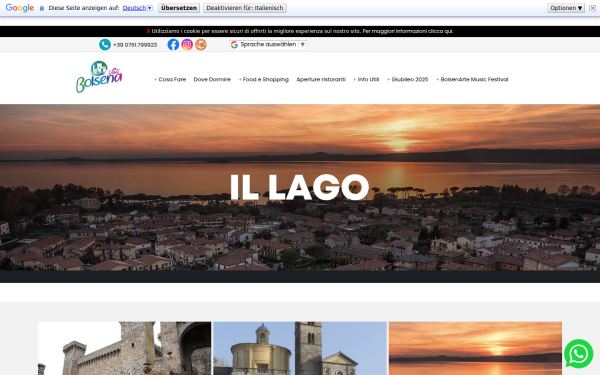The height and width of the screenshot is (375, 600).
Task: Open the church dome photo thumbnail
Action: (300, 348)
